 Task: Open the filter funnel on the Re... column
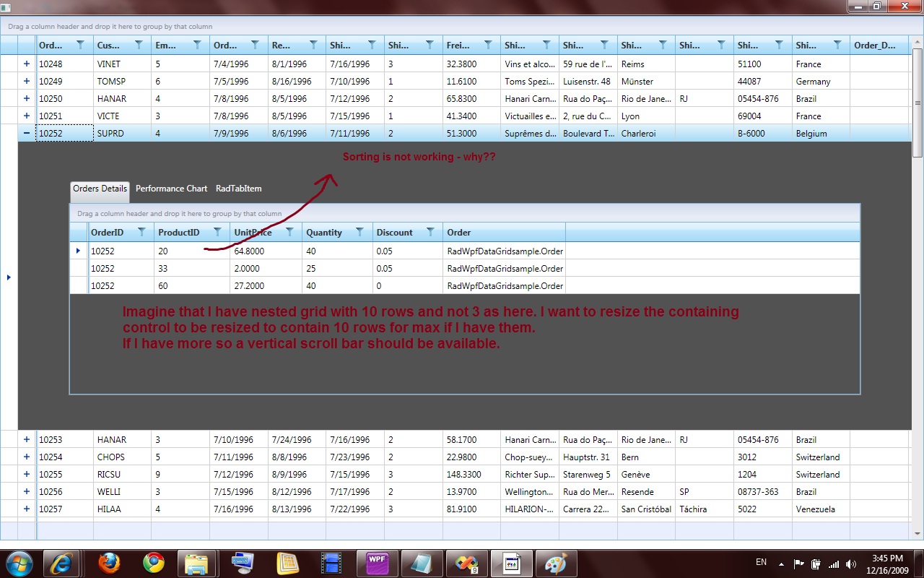pos(313,45)
